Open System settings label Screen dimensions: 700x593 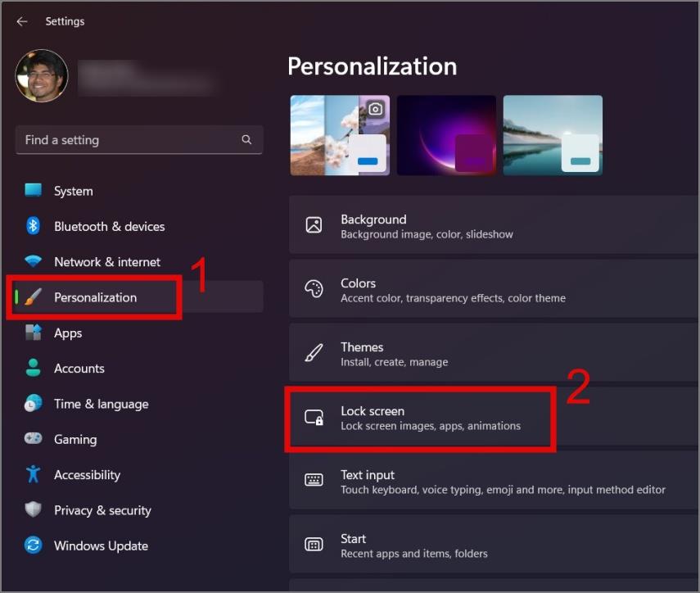pyautogui.click(x=74, y=191)
